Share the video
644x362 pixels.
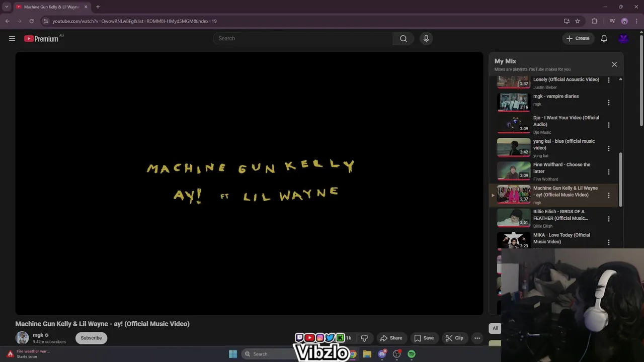(x=391, y=338)
